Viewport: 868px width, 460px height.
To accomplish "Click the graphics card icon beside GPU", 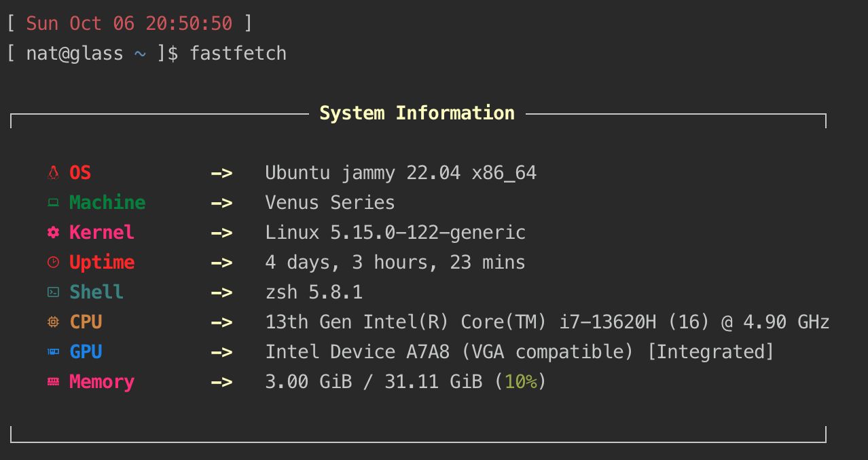I will [53, 352].
